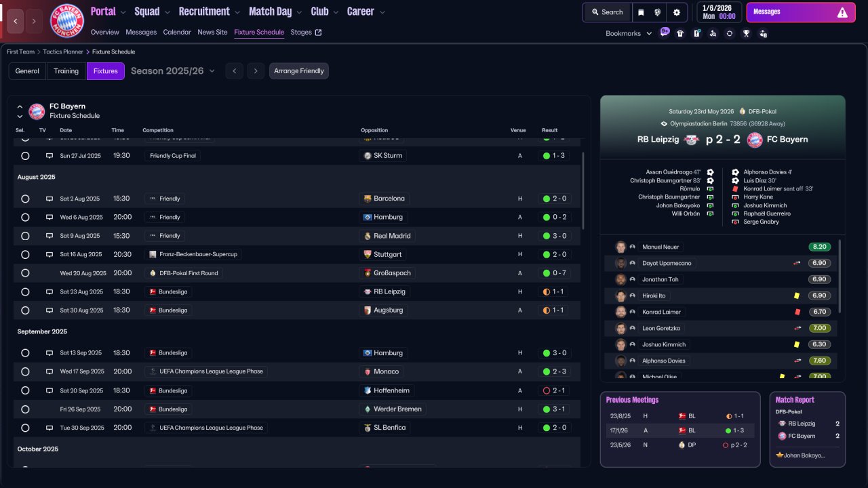This screenshot has width=868, height=488.
Task: Click the fixture list vertical scrollbar
Action: click(x=583, y=190)
